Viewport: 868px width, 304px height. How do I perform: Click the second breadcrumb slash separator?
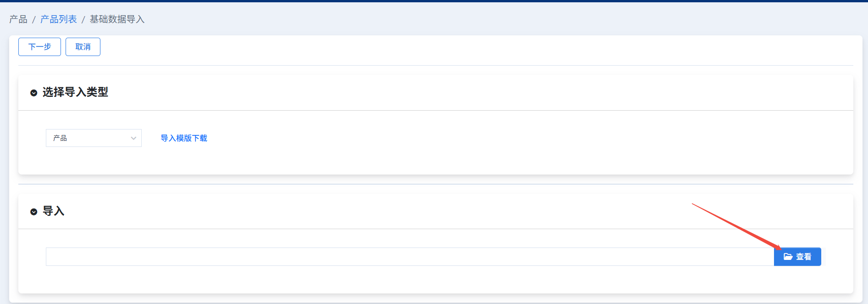point(83,20)
